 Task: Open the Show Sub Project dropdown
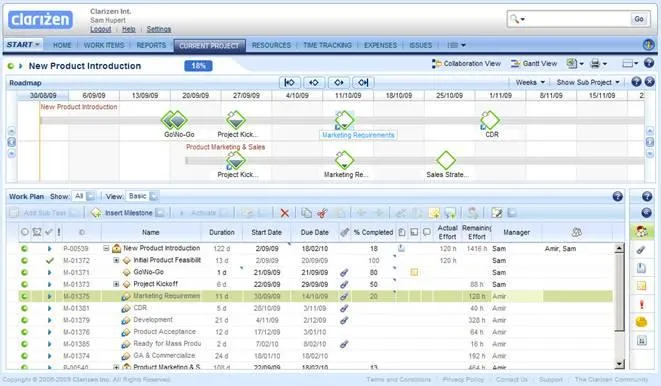pyautogui.click(x=588, y=82)
